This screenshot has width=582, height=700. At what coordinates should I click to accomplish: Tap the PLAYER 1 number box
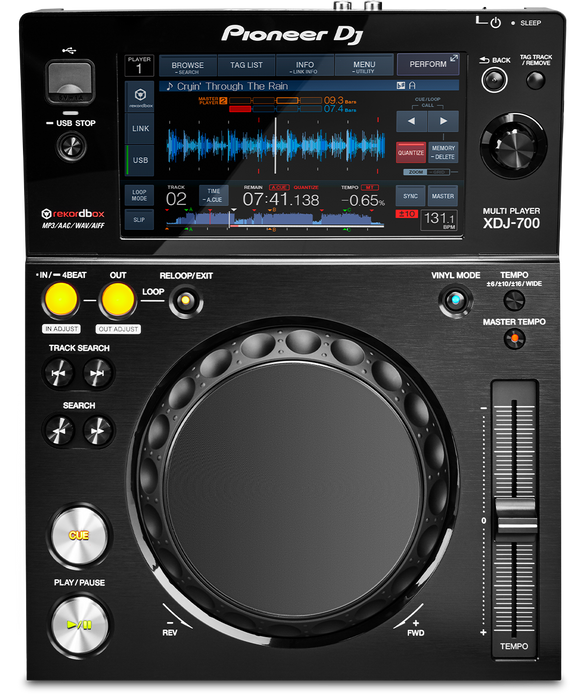coord(139,66)
